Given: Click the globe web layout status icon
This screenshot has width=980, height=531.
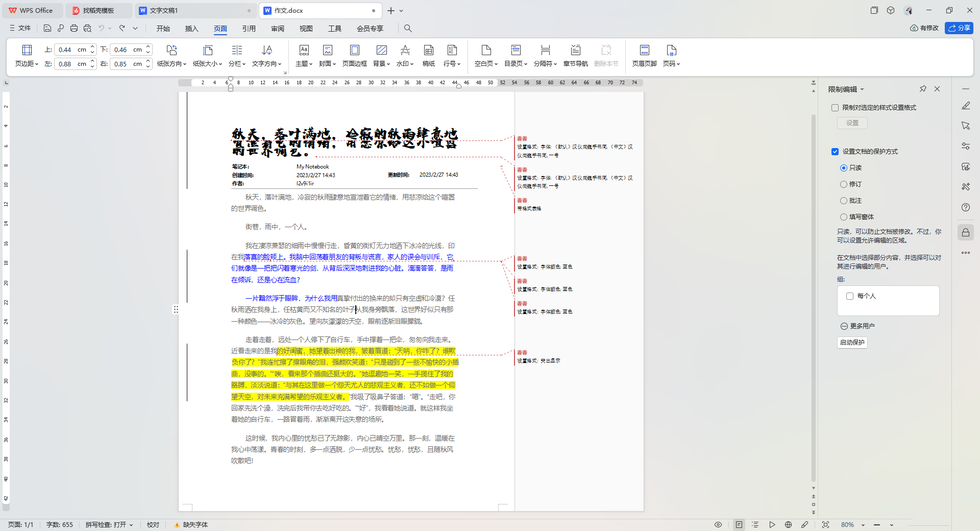Looking at the screenshot, I should pyautogui.click(x=789, y=524).
